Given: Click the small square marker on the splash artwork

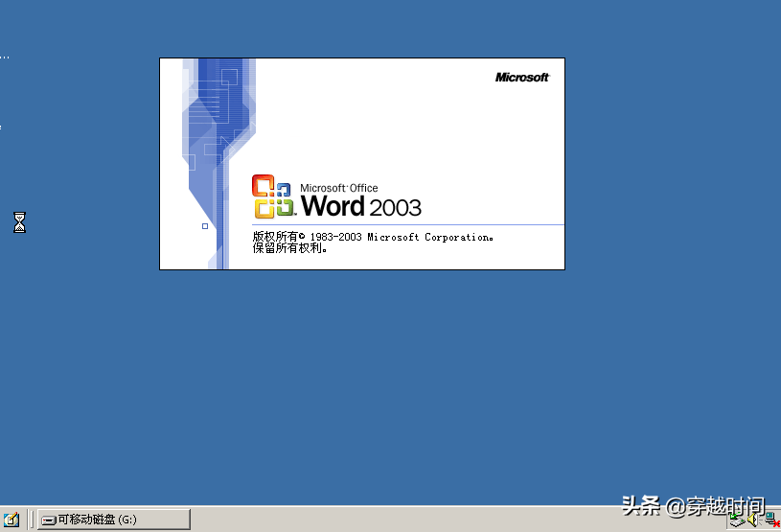Looking at the screenshot, I should tap(205, 226).
